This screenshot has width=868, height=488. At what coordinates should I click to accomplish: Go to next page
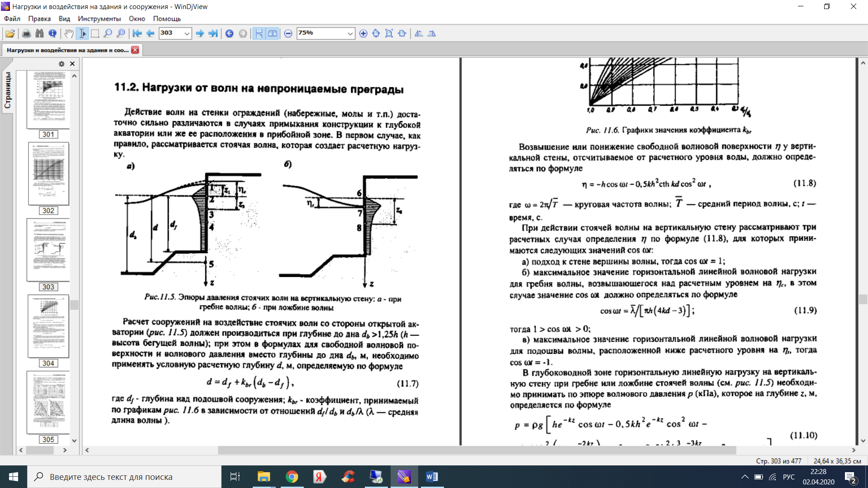(200, 33)
